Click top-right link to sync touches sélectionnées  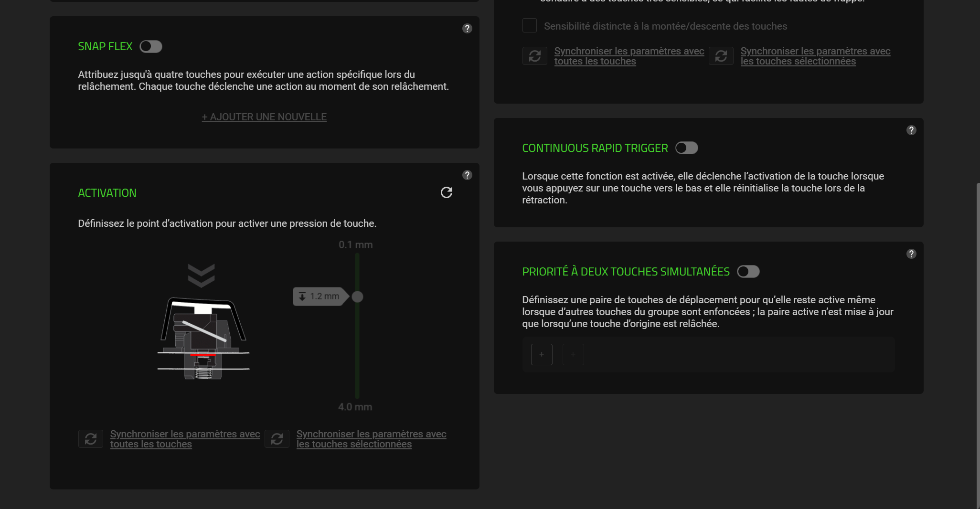tap(816, 56)
